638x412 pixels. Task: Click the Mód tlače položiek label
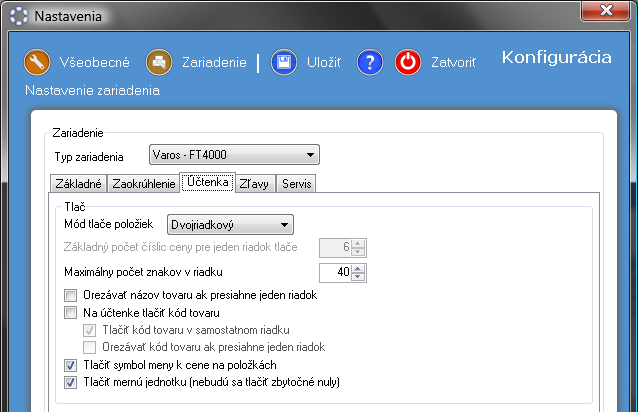(x=109, y=224)
